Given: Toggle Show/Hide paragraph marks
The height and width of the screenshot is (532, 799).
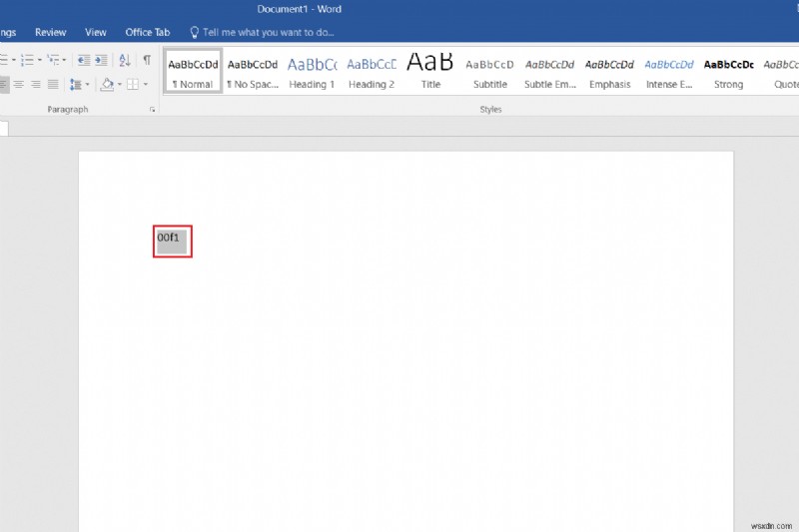Looking at the screenshot, I should [x=147, y=60].
